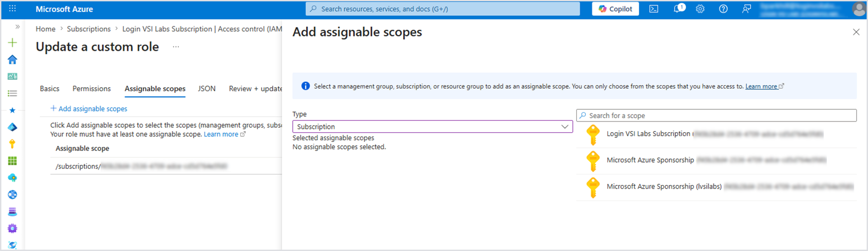
Task: Open the cloud service icon in sidebar
Action: (x=13, y=178)
